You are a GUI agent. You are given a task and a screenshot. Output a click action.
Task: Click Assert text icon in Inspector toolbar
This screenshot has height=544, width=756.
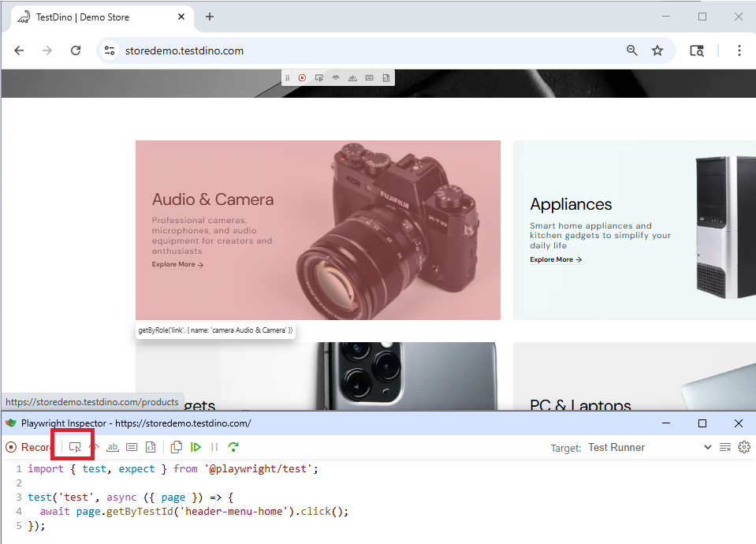pyautogui.click(x=113, y=447)
